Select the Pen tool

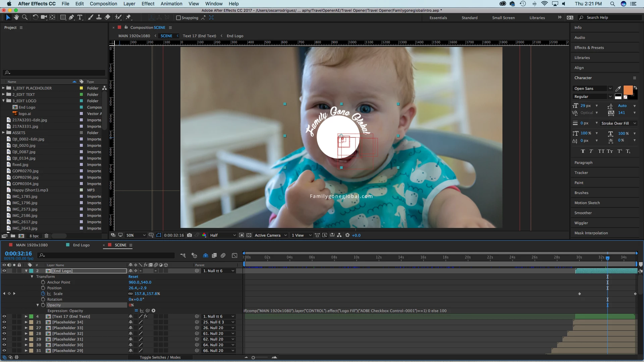(x=71, y=17)
